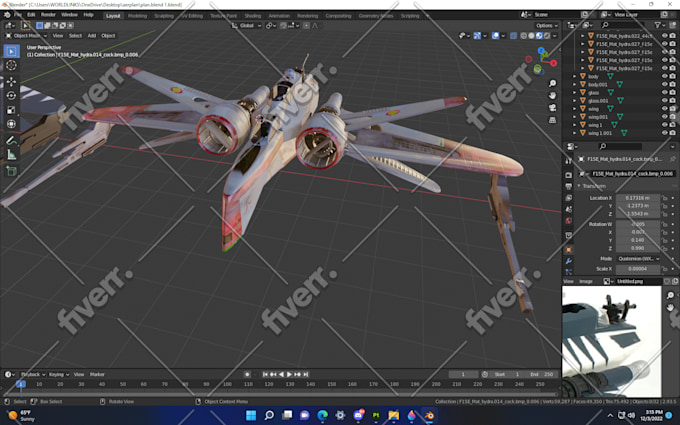Open the Window menu
Image resolution: width=680 pixels, height=425 pixels.
(69, 15)
